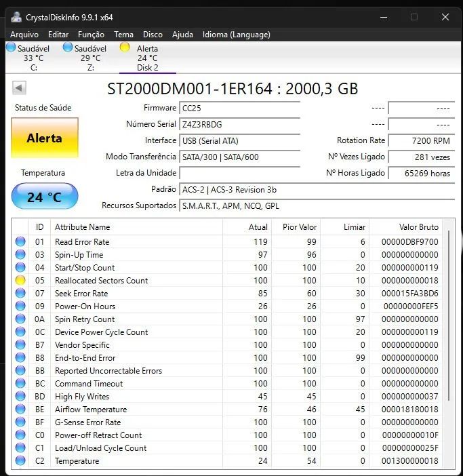Click the Firmware field CC25
Viewport: 463px width, 476px height.
pyautogui.click(x=240, y=108)
